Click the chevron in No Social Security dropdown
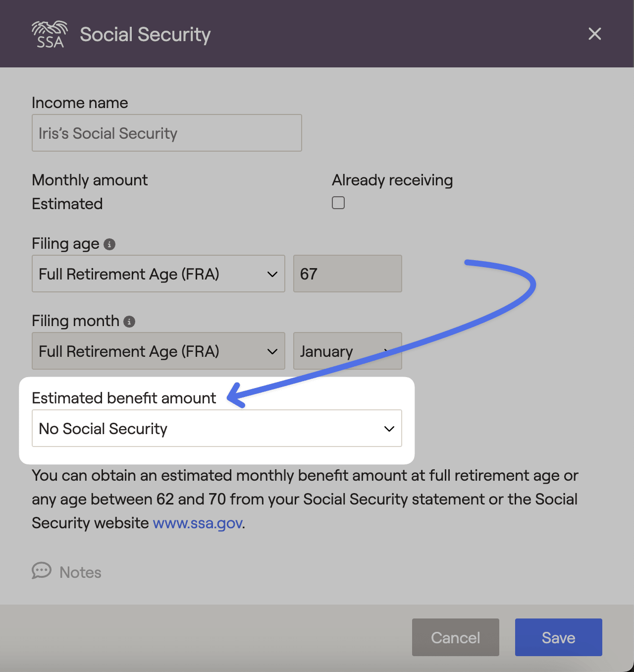The image size is (634, 672). pos(389,429)
